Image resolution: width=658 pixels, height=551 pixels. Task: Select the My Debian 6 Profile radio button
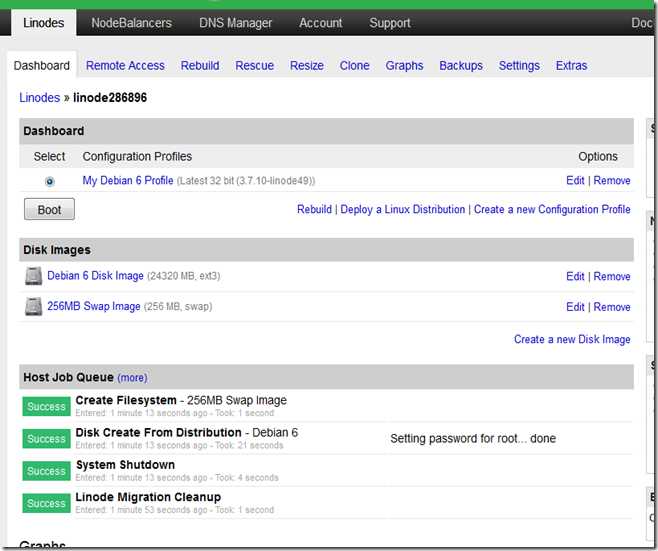pyautogui.click(x=50, y=181)
